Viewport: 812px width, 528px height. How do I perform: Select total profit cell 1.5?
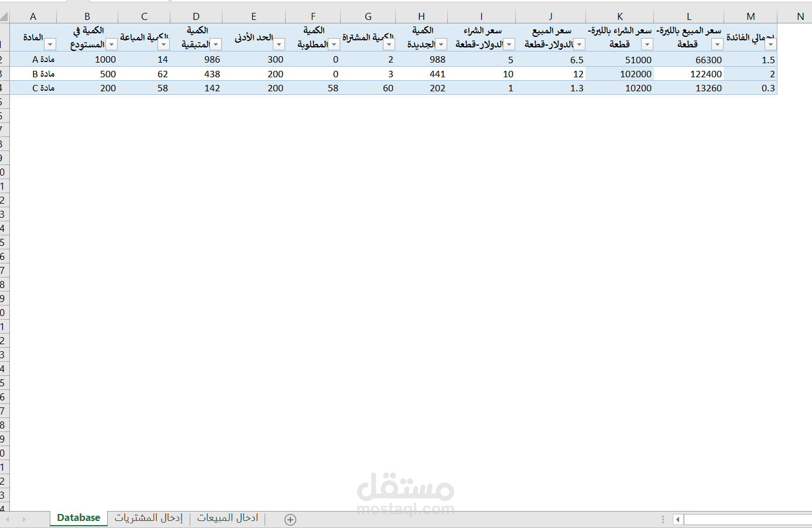(751, 59)
